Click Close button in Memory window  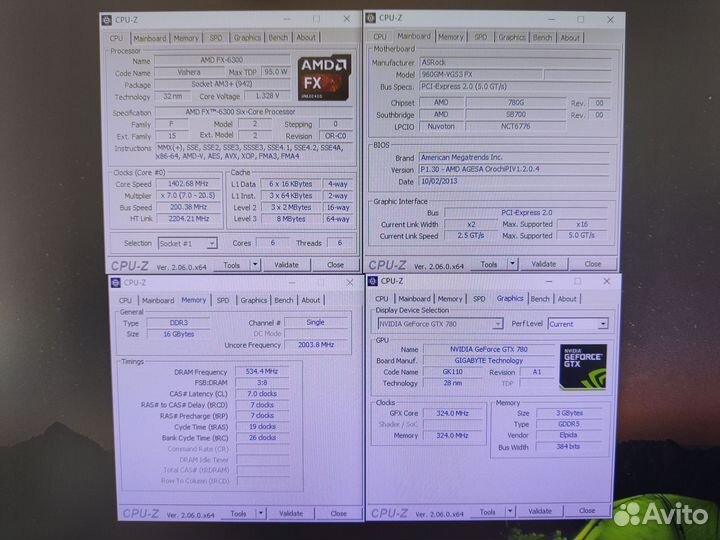click(339, 513)
